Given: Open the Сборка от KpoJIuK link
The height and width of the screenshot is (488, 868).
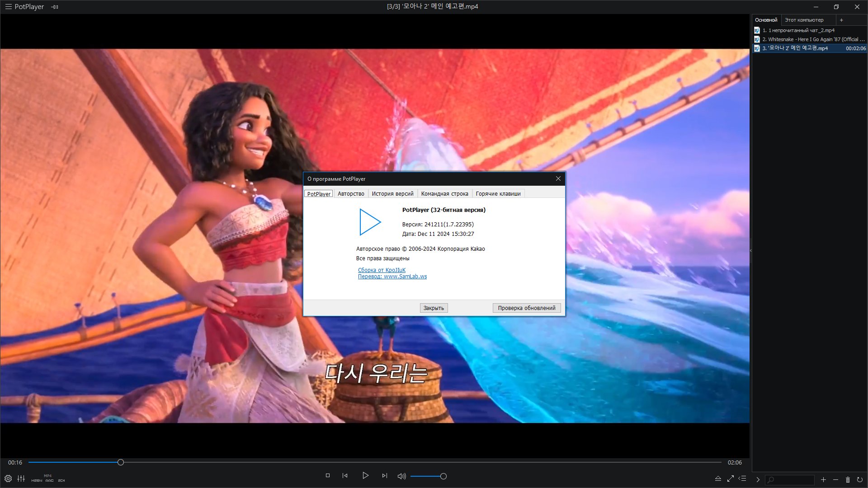Looking at the screenshot, I should 382,270.
